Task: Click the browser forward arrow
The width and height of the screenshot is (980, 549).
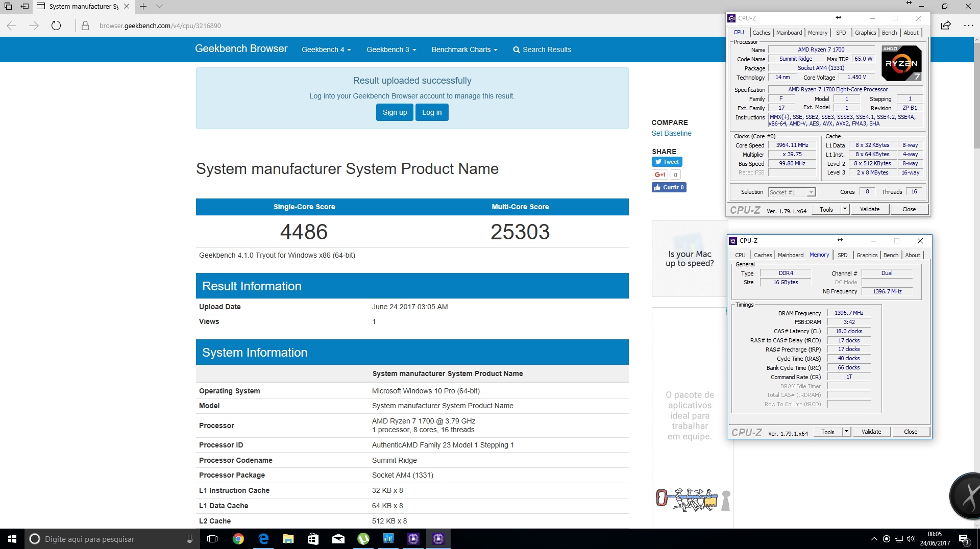Action: point(34,26)
